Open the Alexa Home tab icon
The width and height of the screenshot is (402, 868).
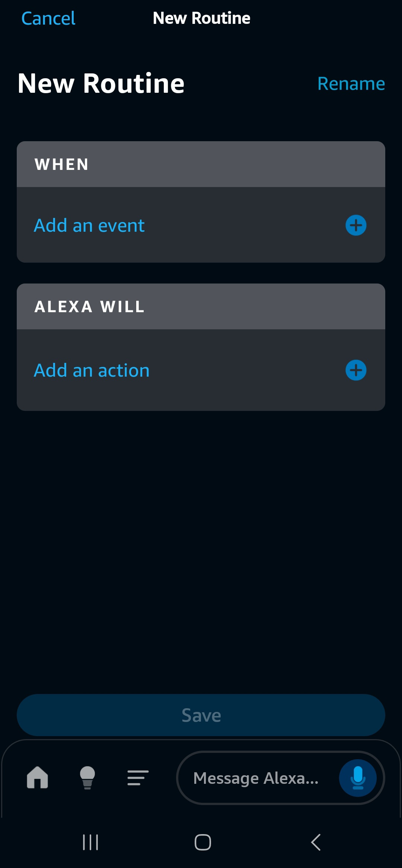(x=38, y=777)
